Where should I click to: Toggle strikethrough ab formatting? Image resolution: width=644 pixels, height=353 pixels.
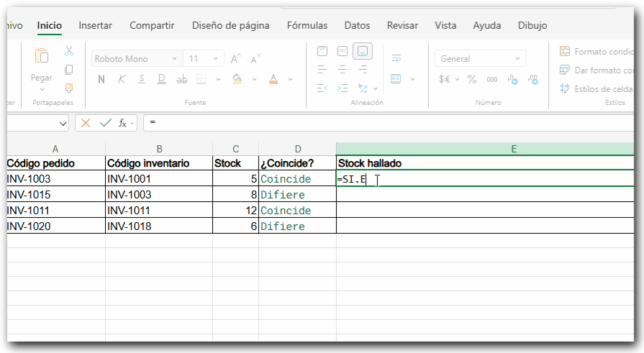coord(181,79)
